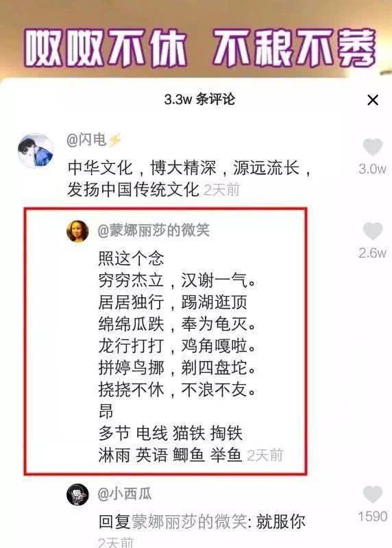Open the Mona Lisa avatar of @蒙娜丽莎的微笑

[77, 231]
